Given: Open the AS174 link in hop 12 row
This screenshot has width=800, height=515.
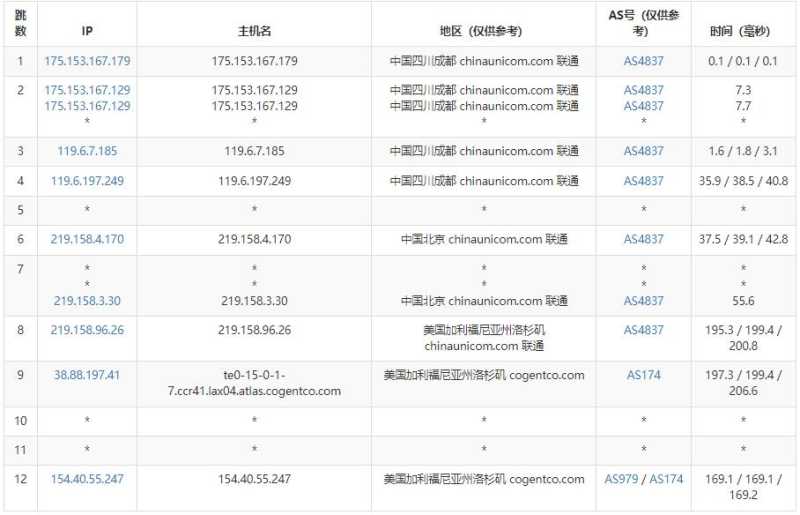Looking at the screenshot, I should tap(666, 479).
